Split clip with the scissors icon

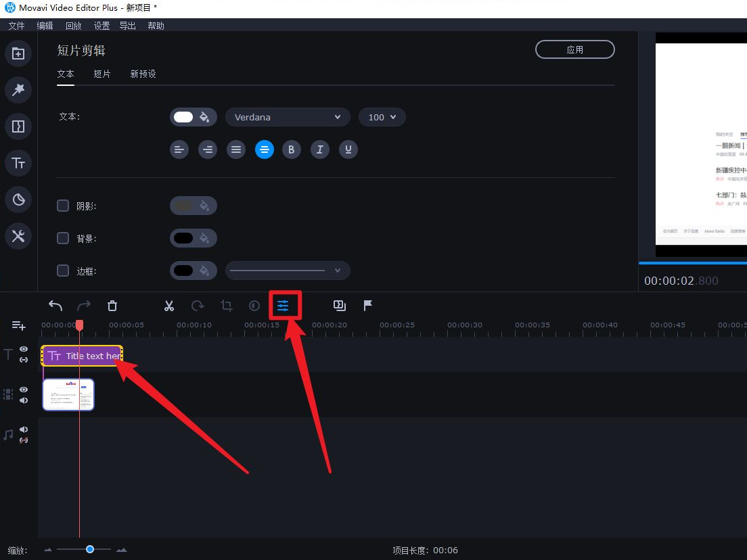tap(168, 306)
